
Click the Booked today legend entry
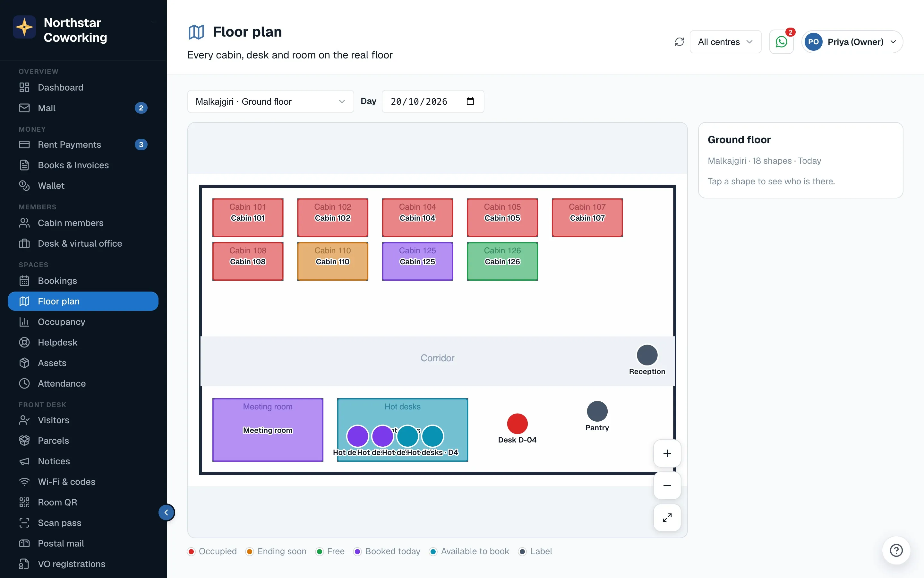(387, 551)
